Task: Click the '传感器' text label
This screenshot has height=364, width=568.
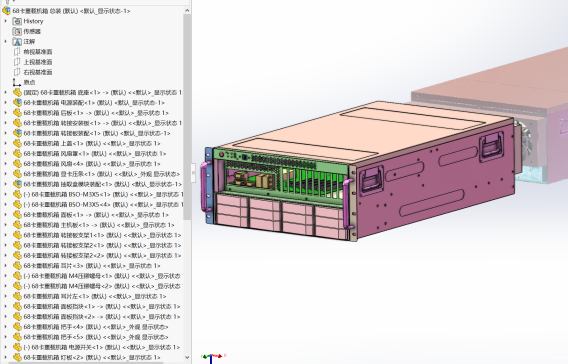Action: 32,32
